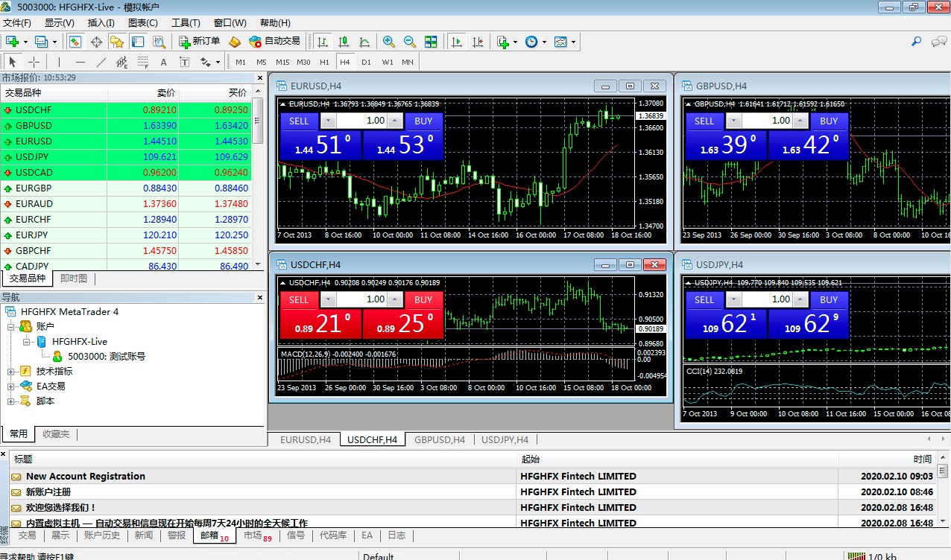Click the New Order (新订单) toolbar button
This screenshot has width=951, height=560.
click(199, 42)
